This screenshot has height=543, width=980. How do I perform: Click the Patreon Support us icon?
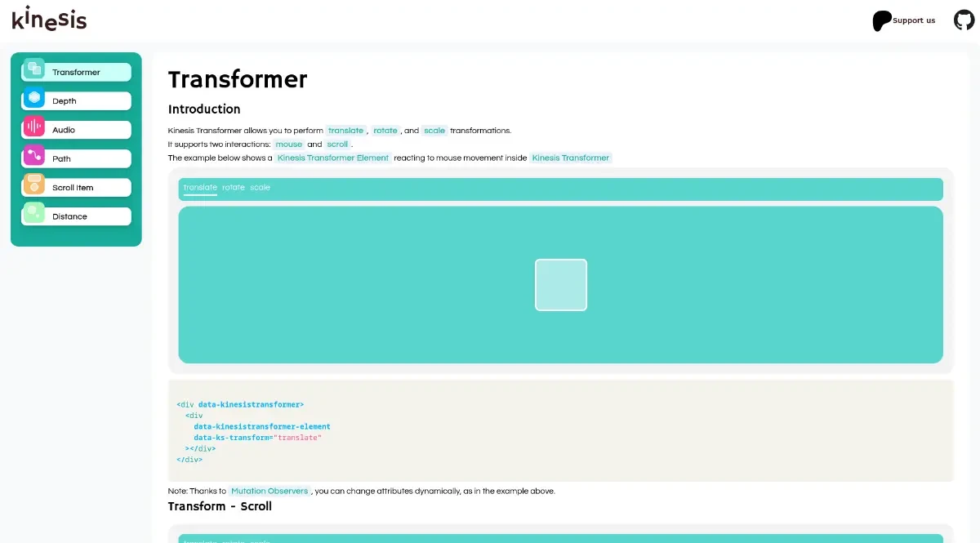[x=882, y=20]
